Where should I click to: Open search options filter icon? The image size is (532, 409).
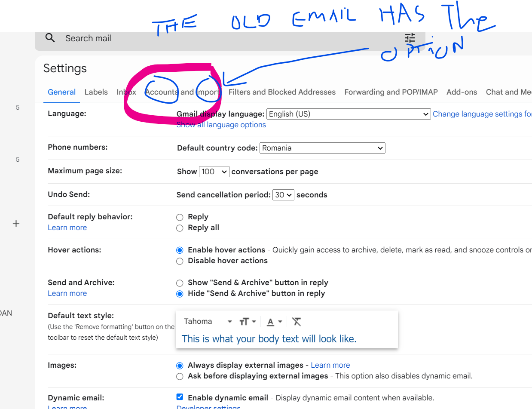[410, 38]
